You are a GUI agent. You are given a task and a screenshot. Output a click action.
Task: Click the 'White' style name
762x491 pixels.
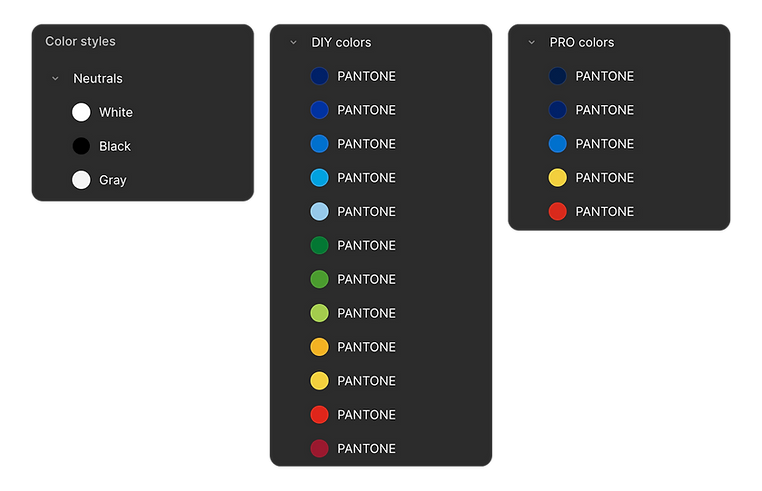[116, 112]
